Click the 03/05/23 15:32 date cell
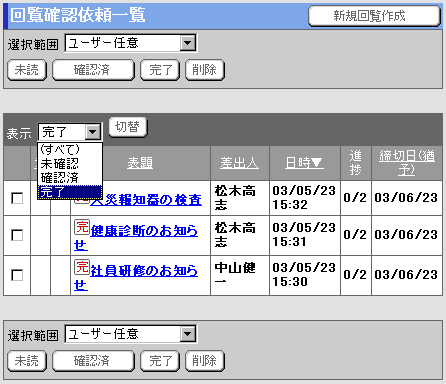The image size is (446, 384). (305, 198)
